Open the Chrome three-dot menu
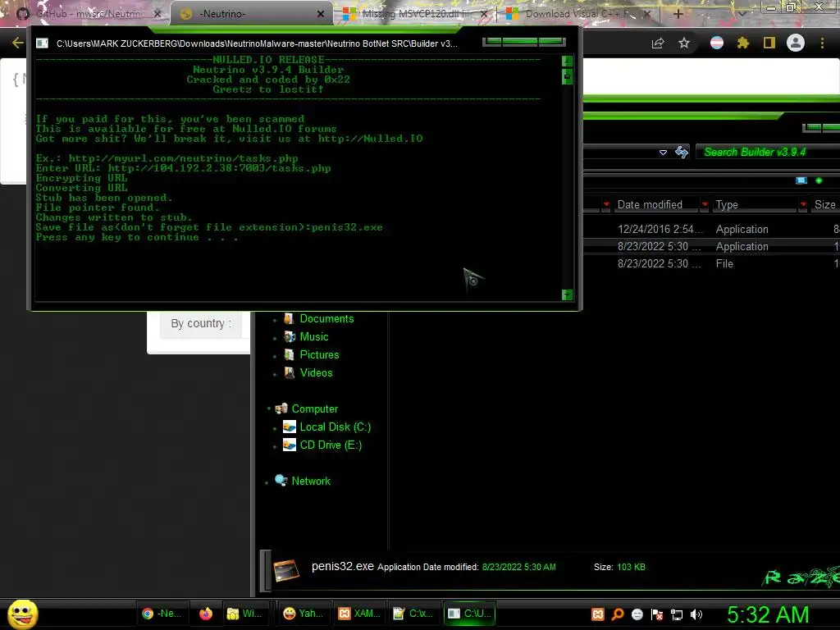Viewport: 840px width, 630px height. [822, 43]
